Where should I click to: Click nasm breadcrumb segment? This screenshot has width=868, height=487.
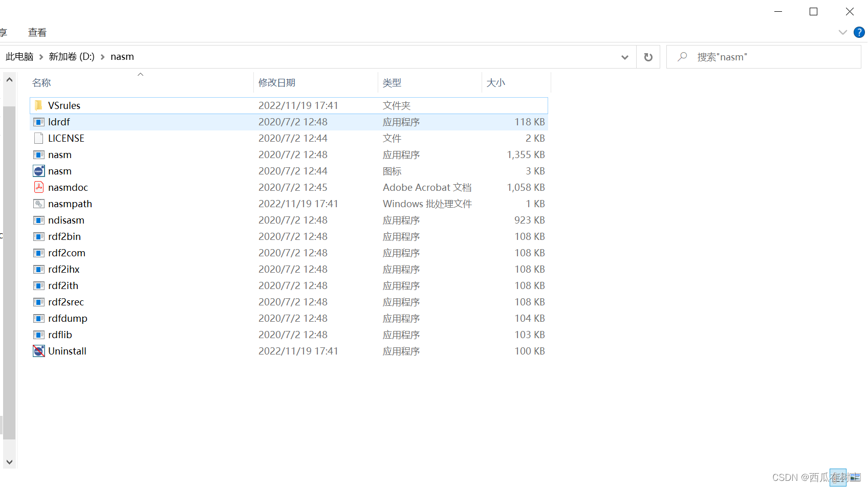(122, 57)
